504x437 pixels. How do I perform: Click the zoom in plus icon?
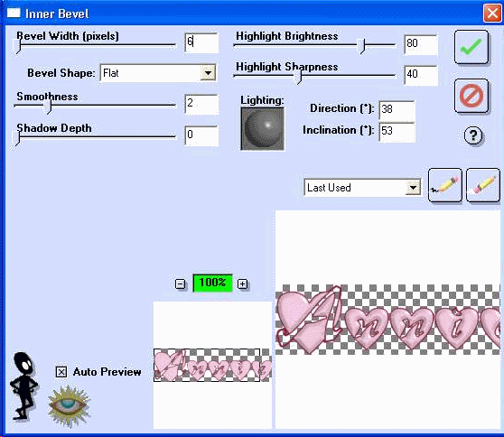[242, 284]
